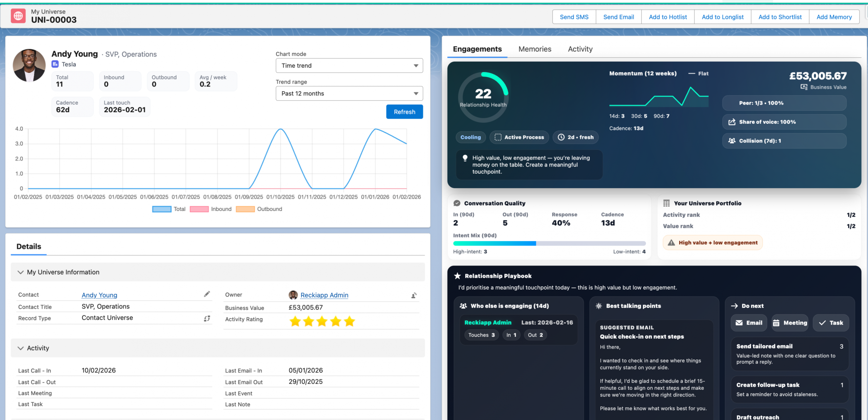Click the Relationship Playbook star icon
868x420 pixels.
pos(457,276)
